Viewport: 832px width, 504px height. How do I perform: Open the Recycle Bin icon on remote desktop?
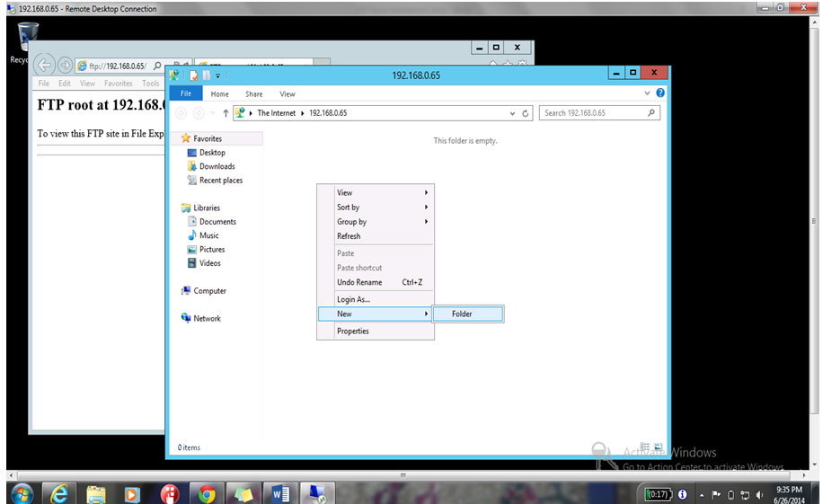pos(27,37)
